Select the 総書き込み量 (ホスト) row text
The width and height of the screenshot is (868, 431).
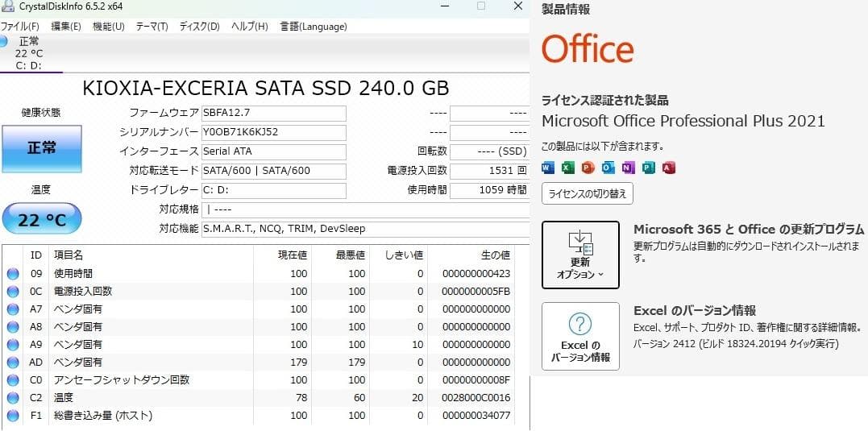(103, 415)
